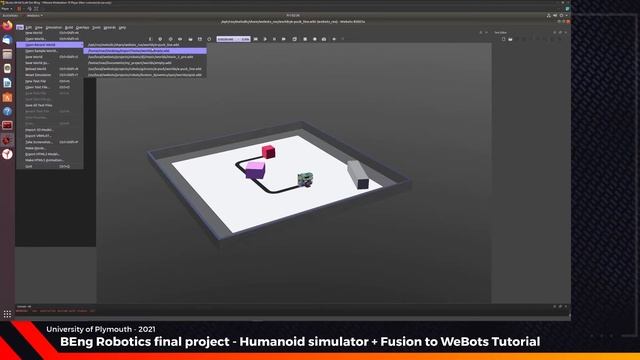The height and width of the screenshot is (360, 640).
Task: Open the Overlays menu
Action: click(82, 27)
